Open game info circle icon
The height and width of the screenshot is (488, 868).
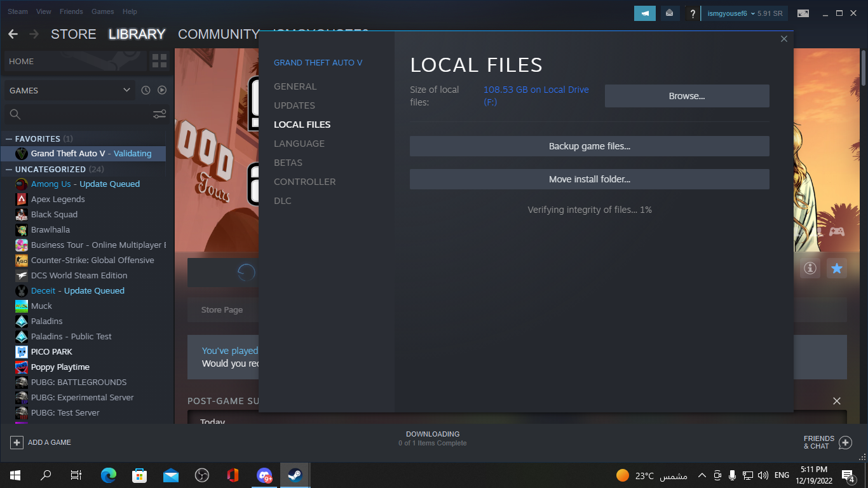pyautogui.click(x=810, y=269)
